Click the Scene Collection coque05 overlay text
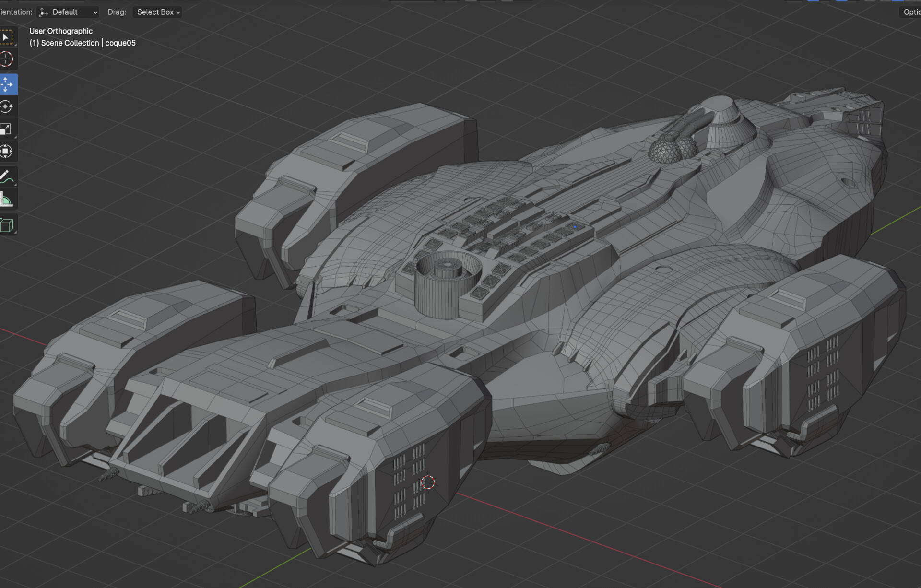 tap(83, 43)
